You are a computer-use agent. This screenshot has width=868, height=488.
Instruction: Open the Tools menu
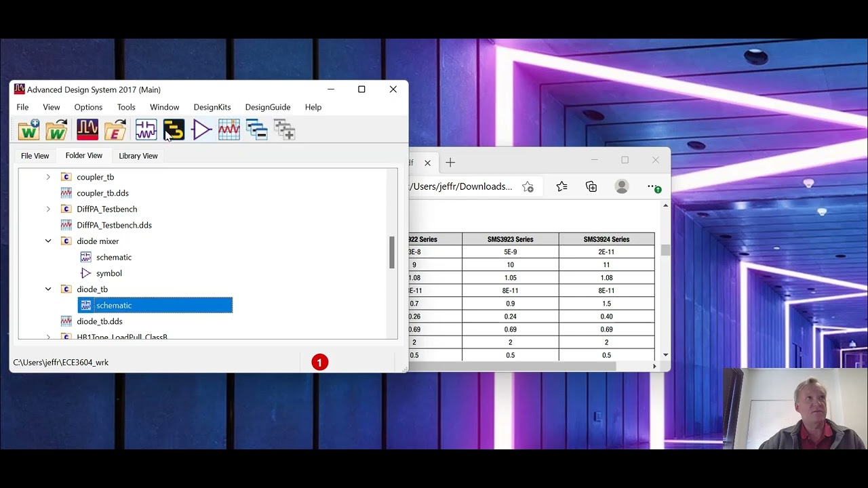[x=126, y=107]
